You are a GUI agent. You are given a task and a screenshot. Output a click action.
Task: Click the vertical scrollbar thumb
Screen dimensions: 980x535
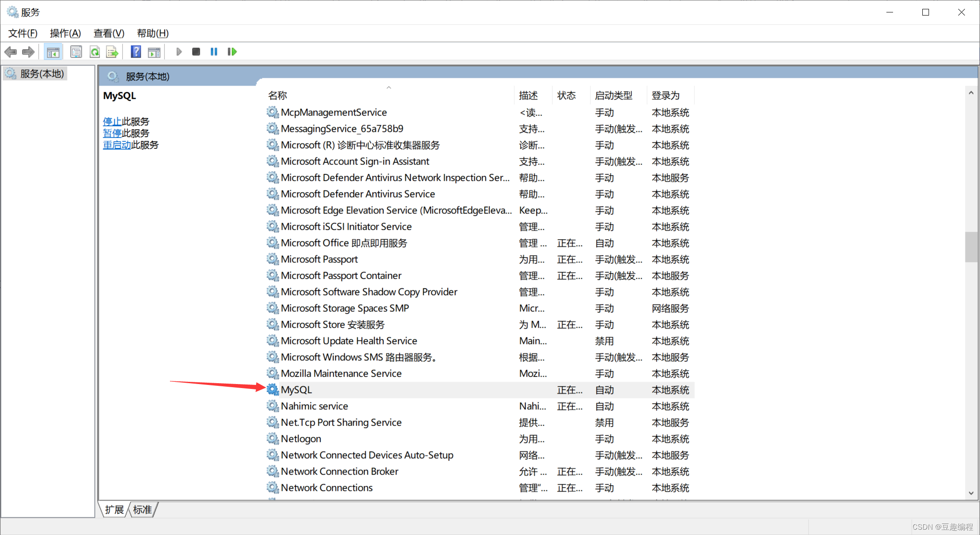click(971, 247)
